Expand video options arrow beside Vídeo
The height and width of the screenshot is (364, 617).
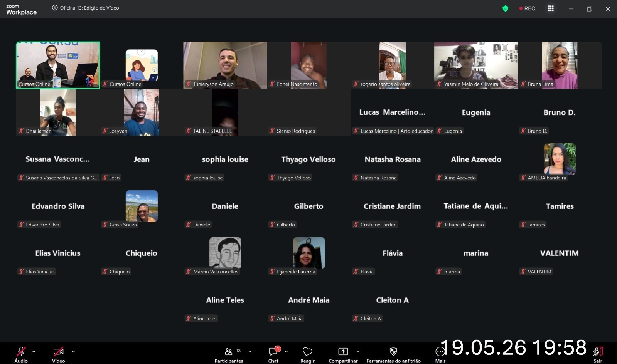(73, 351)
